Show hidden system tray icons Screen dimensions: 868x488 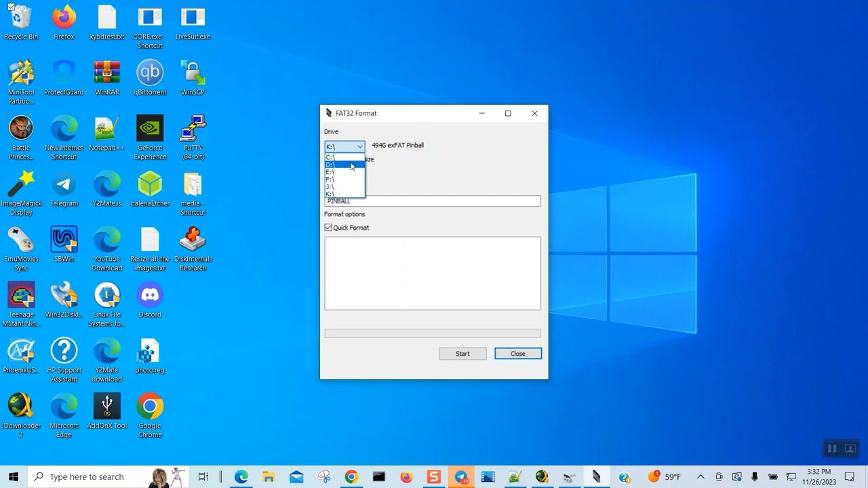pyautogui.click(x=701, y=476)
